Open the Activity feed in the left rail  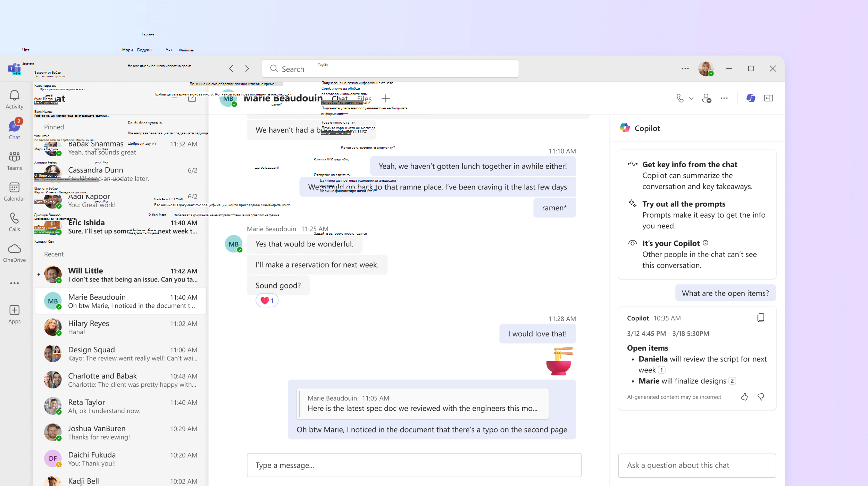point(14,99)
